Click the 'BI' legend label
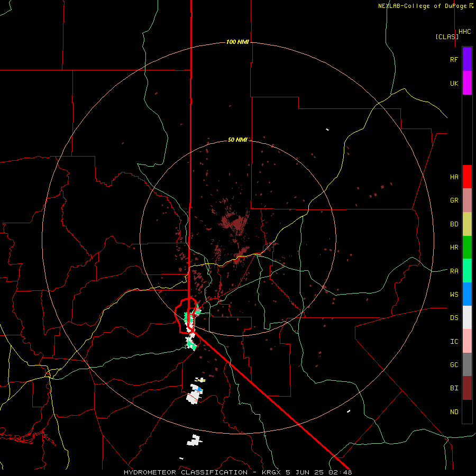476x476 pixels. 454,388
